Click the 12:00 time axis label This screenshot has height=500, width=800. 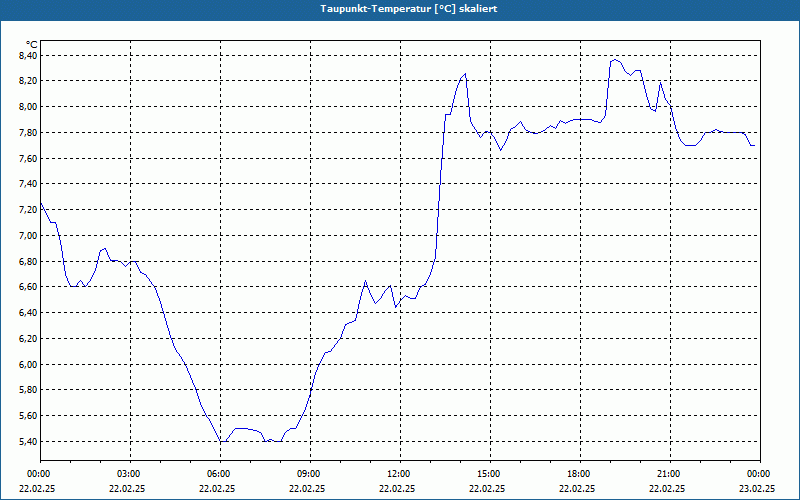400,474
